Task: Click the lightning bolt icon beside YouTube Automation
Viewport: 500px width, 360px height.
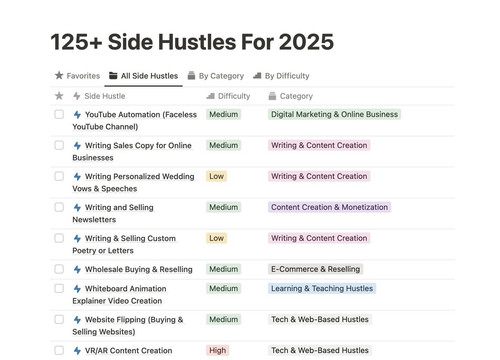Action: tap(77, 115)
